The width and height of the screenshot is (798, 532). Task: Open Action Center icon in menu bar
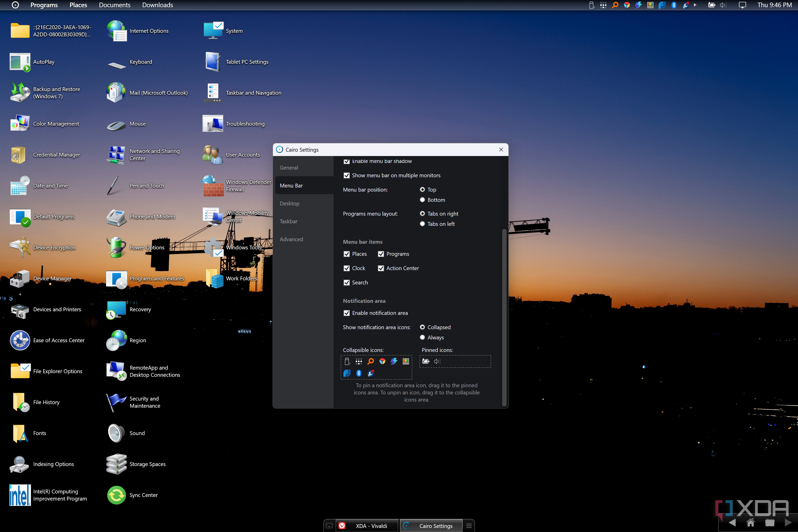[x=742, y=5]
